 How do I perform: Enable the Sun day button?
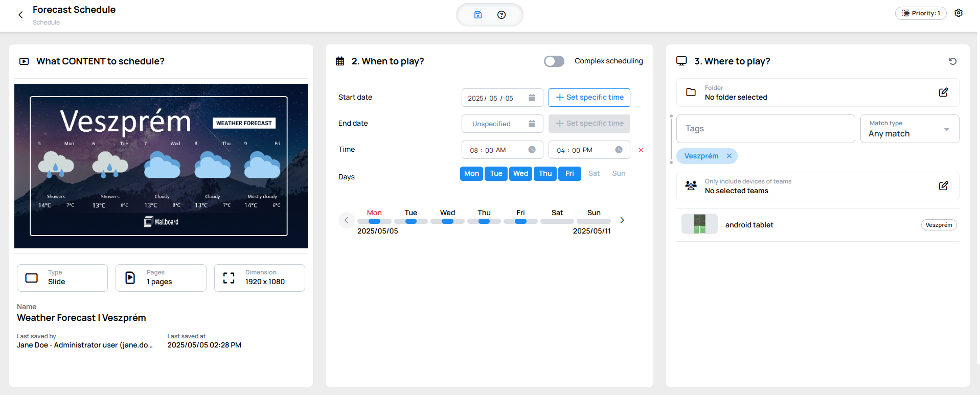tap(619, 174)
